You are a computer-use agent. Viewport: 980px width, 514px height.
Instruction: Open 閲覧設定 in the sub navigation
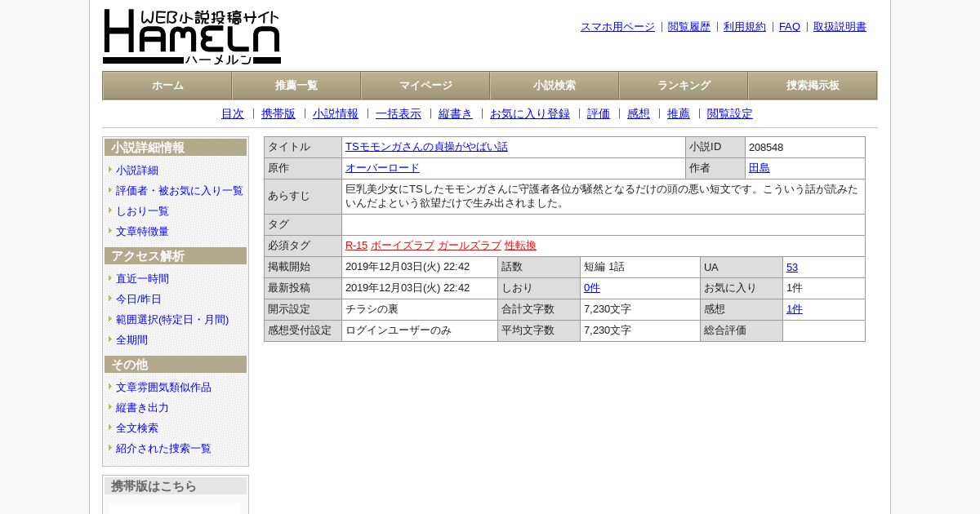730,114
